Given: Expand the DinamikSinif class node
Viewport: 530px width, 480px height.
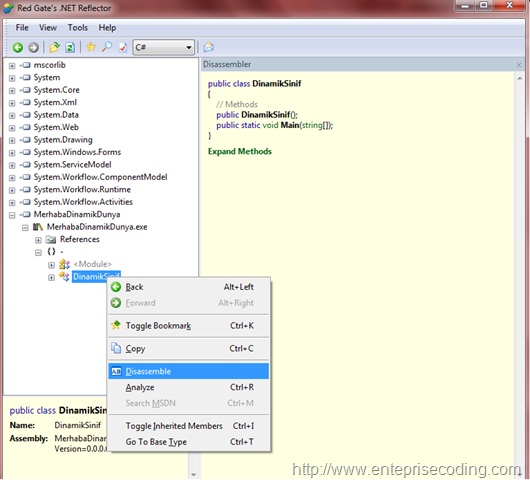Looking at the screenshot, I should [51, 277].
